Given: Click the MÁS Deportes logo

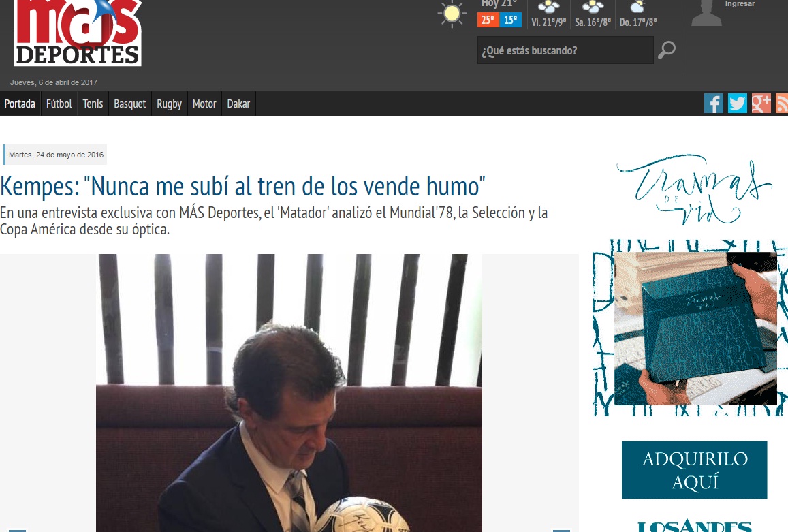Looking at the screenshot, I should 78,33.
